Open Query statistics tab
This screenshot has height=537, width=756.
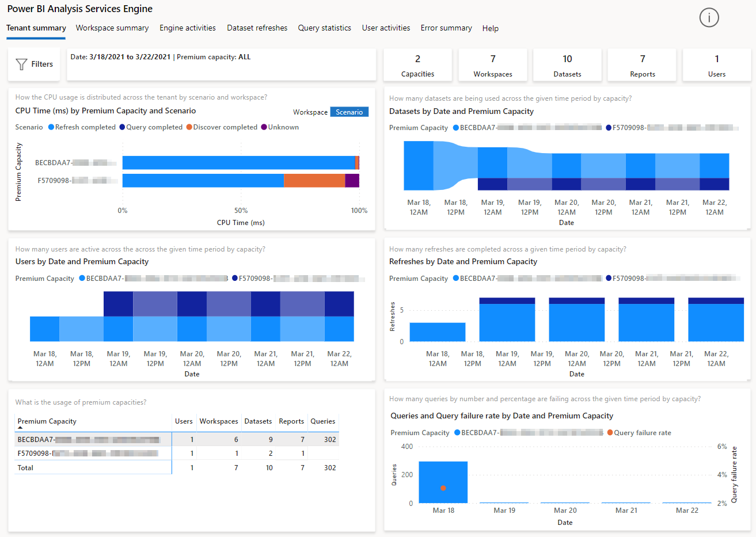324,28
